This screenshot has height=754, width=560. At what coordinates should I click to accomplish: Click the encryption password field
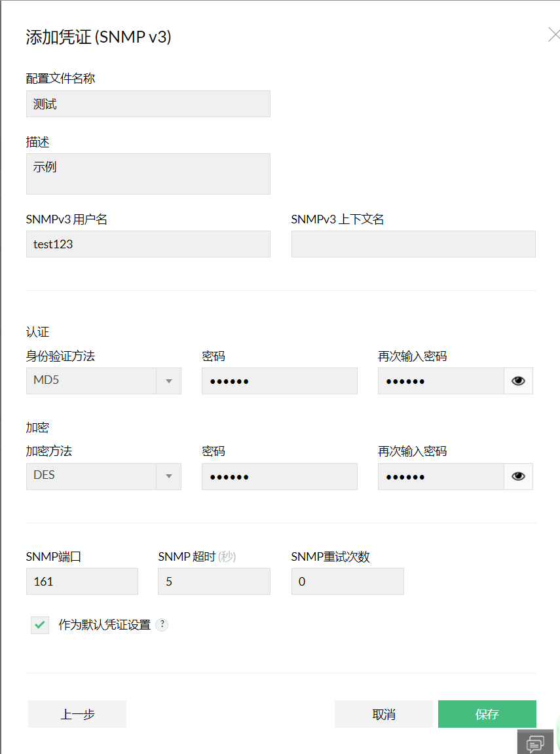[x=279, y=476]
